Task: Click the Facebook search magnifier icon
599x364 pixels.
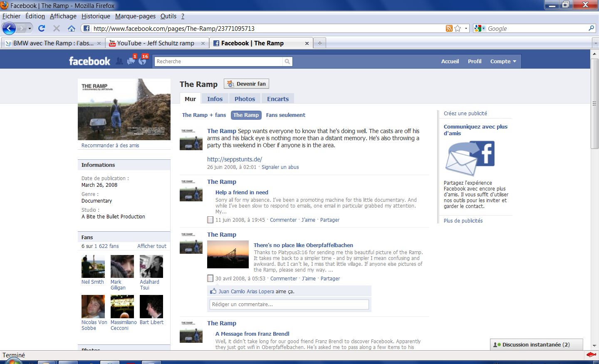Action: point(287,62)
